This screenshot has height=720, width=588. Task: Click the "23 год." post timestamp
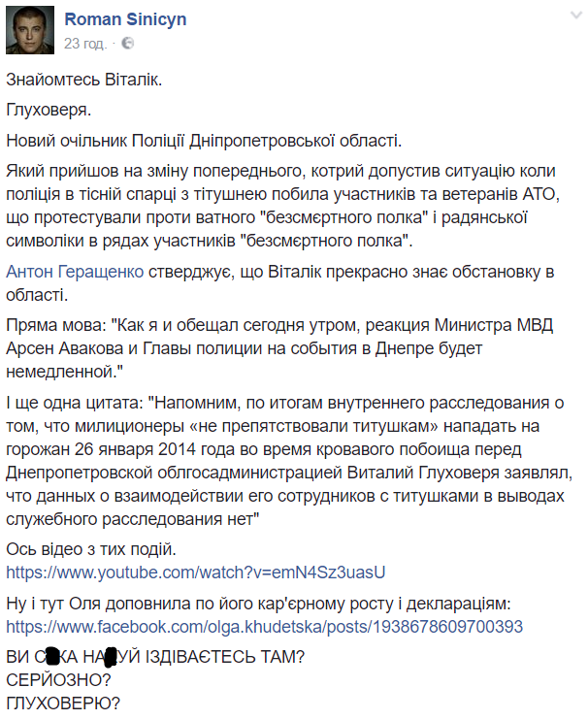85,43
